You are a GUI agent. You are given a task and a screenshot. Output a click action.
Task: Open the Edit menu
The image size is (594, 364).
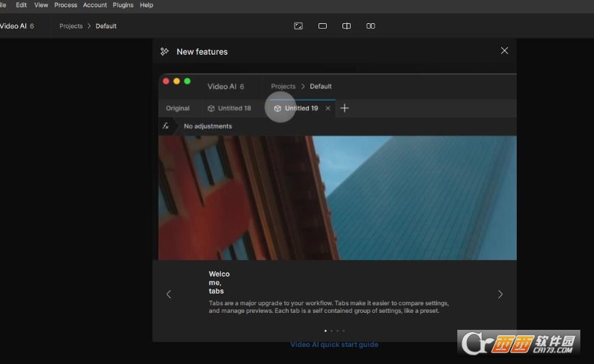(21, 5)
